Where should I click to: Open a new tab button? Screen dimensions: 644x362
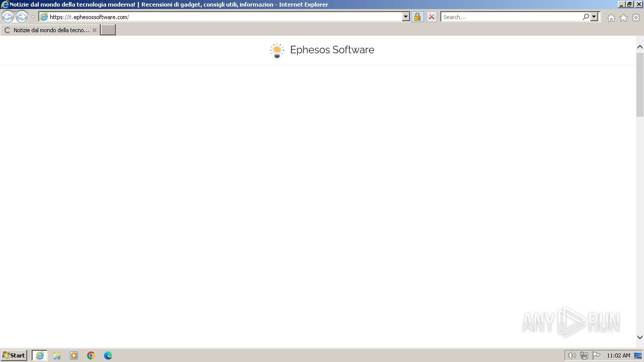108,30
